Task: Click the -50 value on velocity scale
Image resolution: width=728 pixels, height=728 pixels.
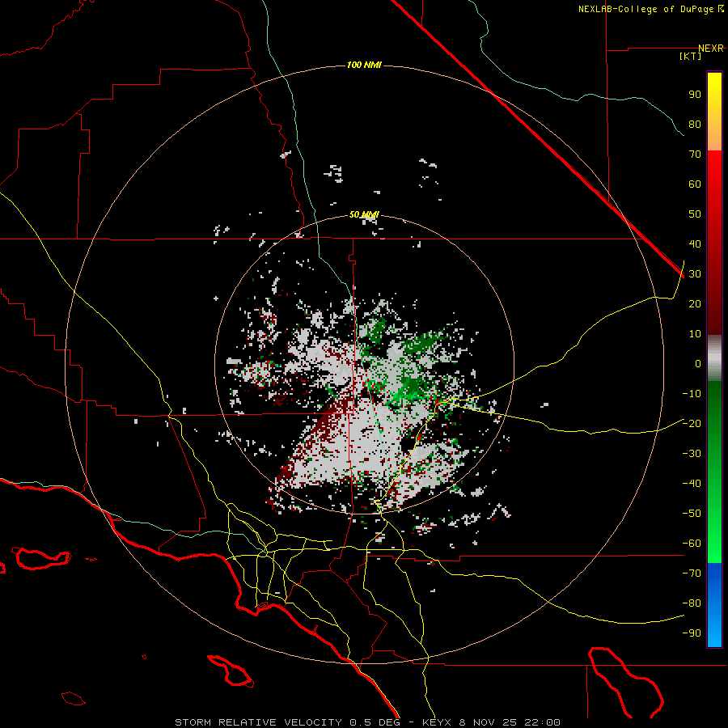Action: click(x=692, y=514)
